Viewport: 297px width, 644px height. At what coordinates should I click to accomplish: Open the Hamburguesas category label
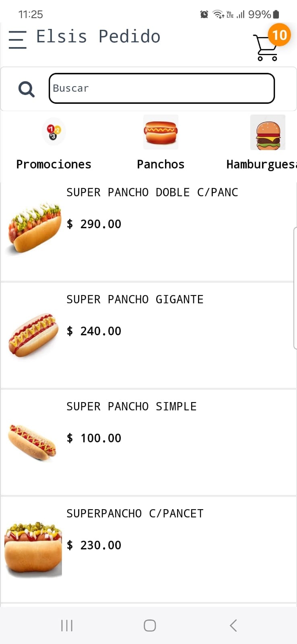261,164
